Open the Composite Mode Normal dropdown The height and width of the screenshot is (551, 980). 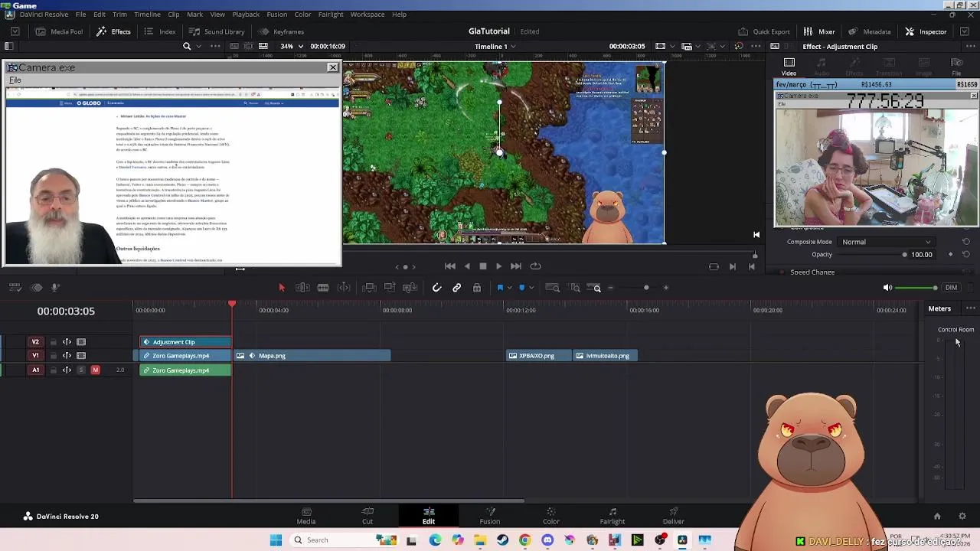point(886,242)
